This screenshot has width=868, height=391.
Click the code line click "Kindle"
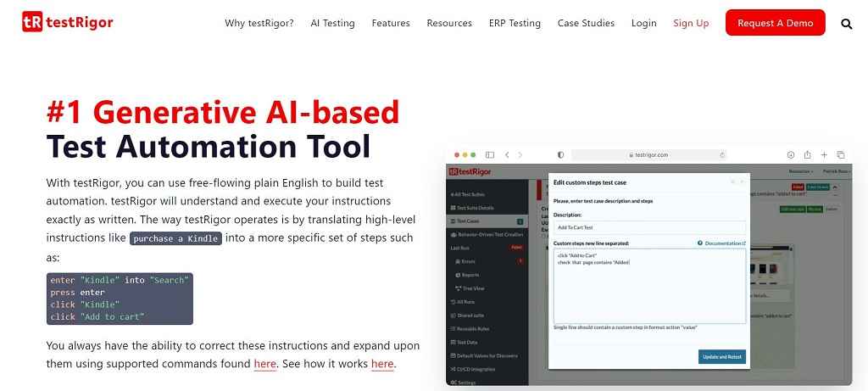click(85, 304)
